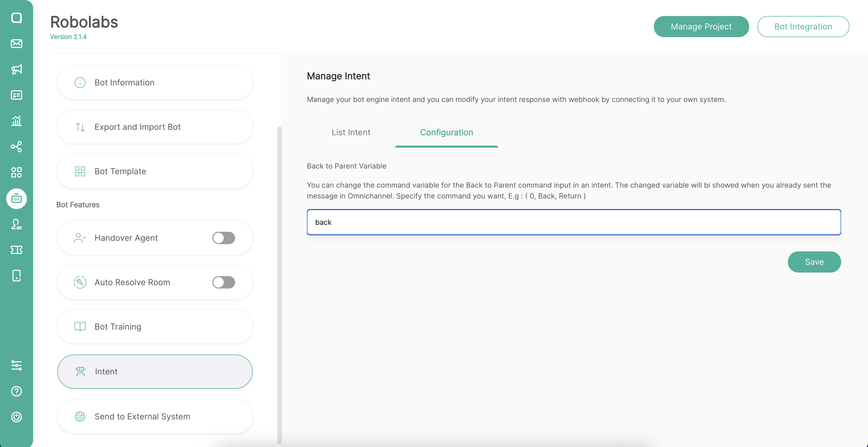Open the analytics chart sidebar icon
The height and width of the screenshot is (447, 868).
pyautogui.click(x=17, y=121)
